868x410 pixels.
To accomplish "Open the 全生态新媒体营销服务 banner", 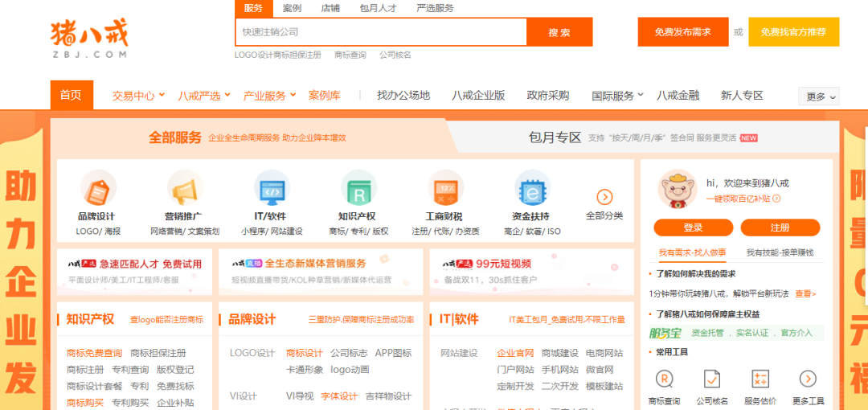I will coord(321,272).
